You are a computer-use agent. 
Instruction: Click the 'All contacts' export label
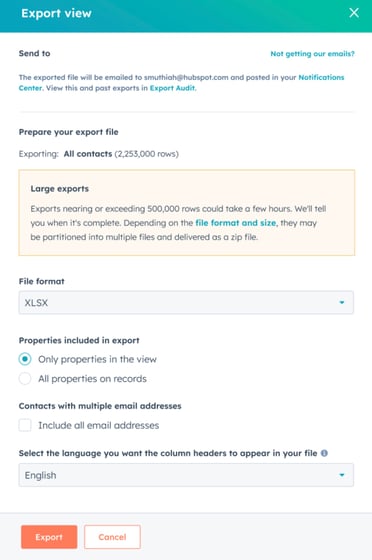88,154
